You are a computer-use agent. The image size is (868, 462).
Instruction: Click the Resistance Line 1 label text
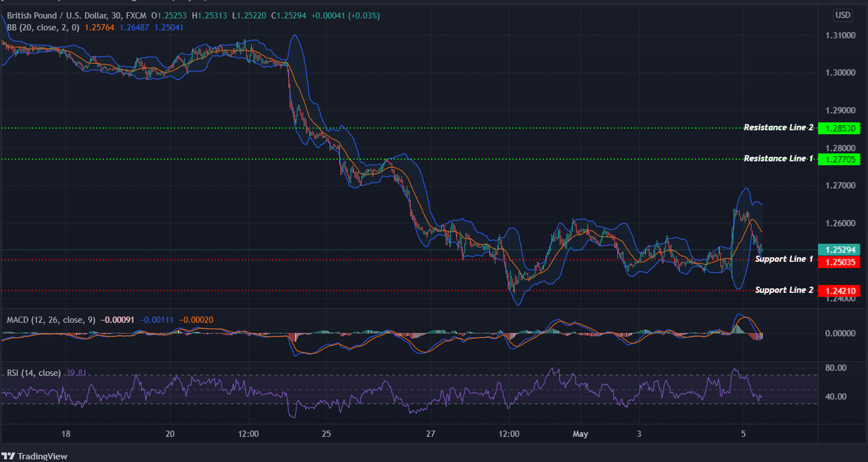778,158
